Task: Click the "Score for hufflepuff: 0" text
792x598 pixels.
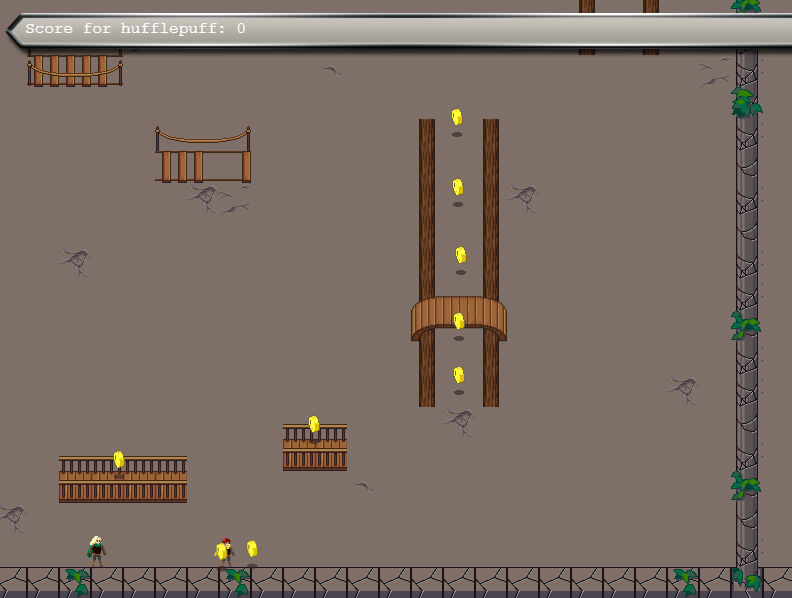Action: (135, 28)
